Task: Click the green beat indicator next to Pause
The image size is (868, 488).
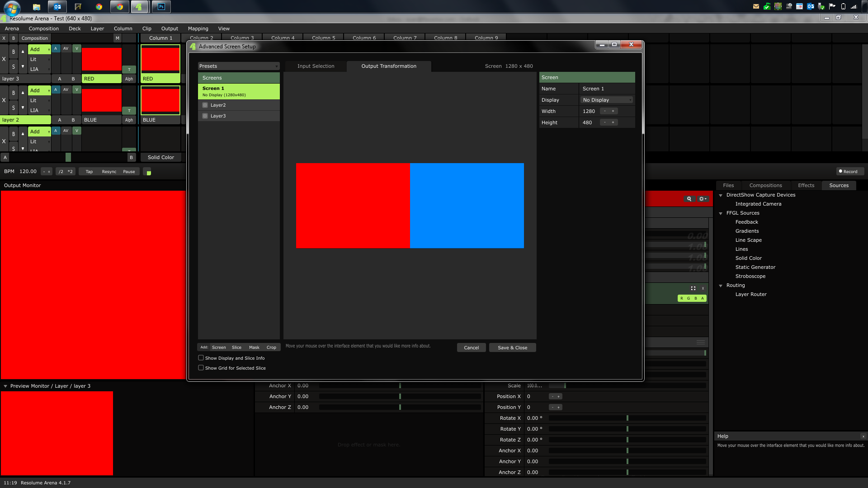Action: (148, 172)
